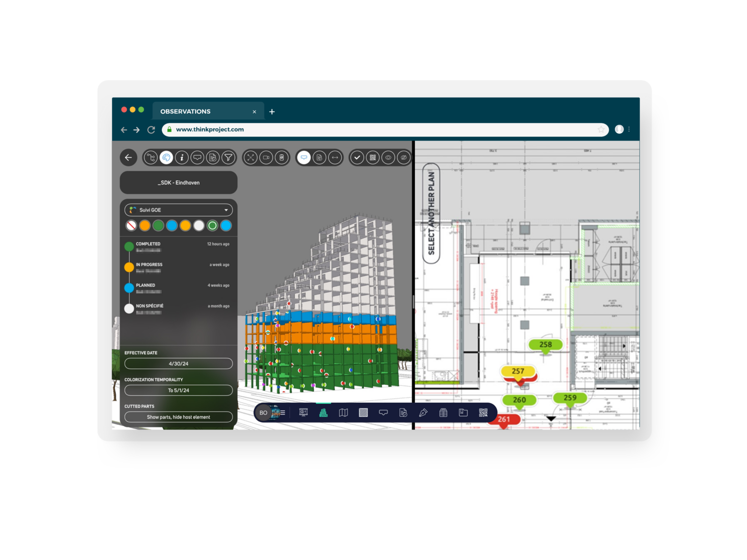The image size is (747, 560).
Task: Click the camera view icon
Action: (x=266, y=158)
